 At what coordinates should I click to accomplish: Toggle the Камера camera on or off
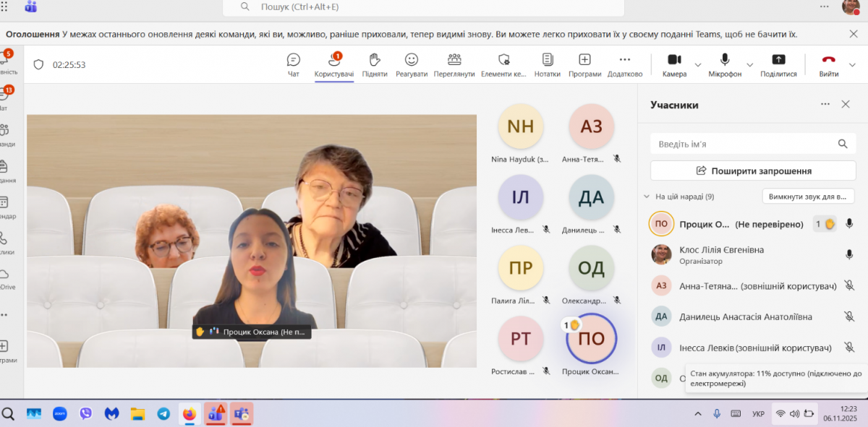[x=674, y=64]
